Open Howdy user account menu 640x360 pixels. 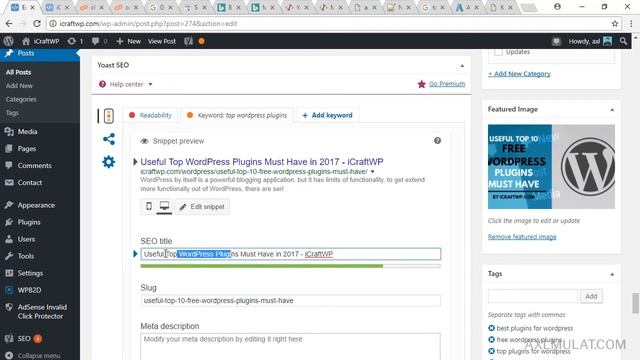(x=590, y=41)
